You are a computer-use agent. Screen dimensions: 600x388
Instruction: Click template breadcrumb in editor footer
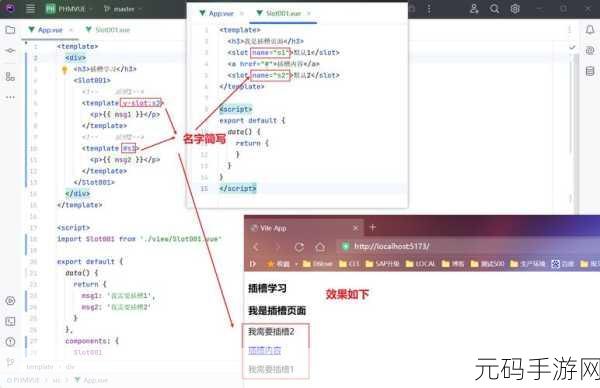[40, 367]
